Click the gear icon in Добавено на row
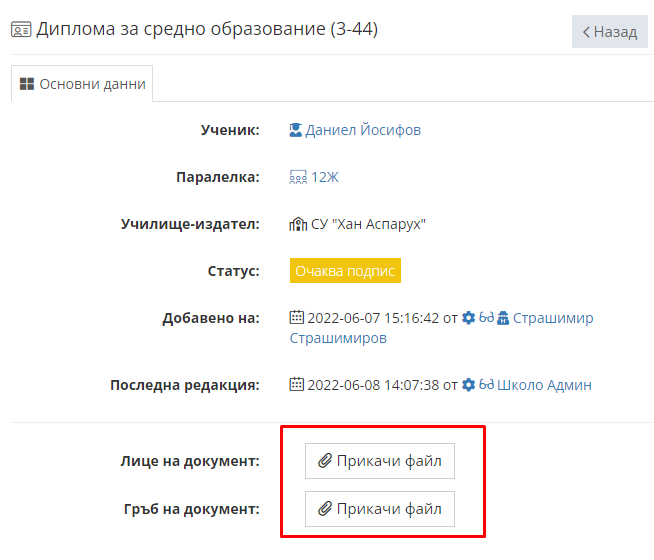Screen dimensions: 654x560 pos(468,318)
